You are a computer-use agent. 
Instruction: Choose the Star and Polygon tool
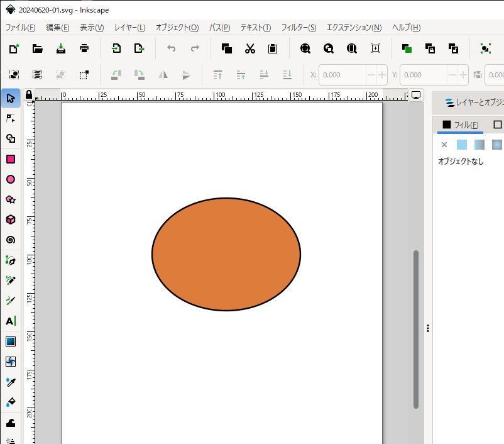pyautogui.click(x=11, y=199)
